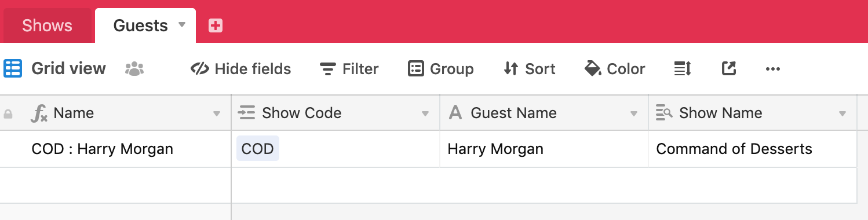The image size is (868, 220).
Task: Open the three-dot more options menu
Action: pos(773,69)
